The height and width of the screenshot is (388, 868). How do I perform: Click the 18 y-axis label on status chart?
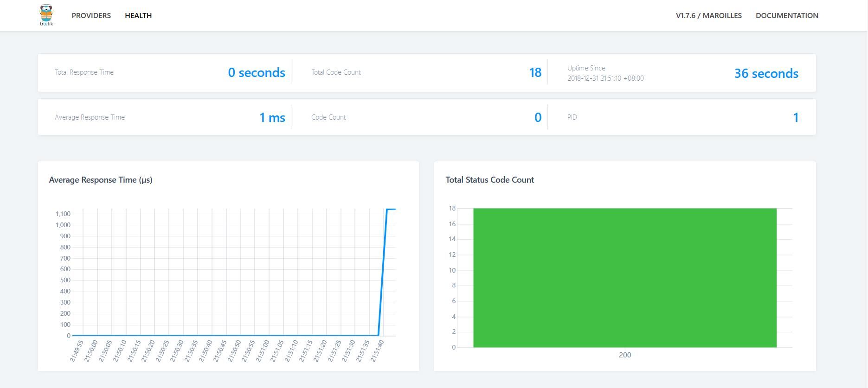coord(452,208)
